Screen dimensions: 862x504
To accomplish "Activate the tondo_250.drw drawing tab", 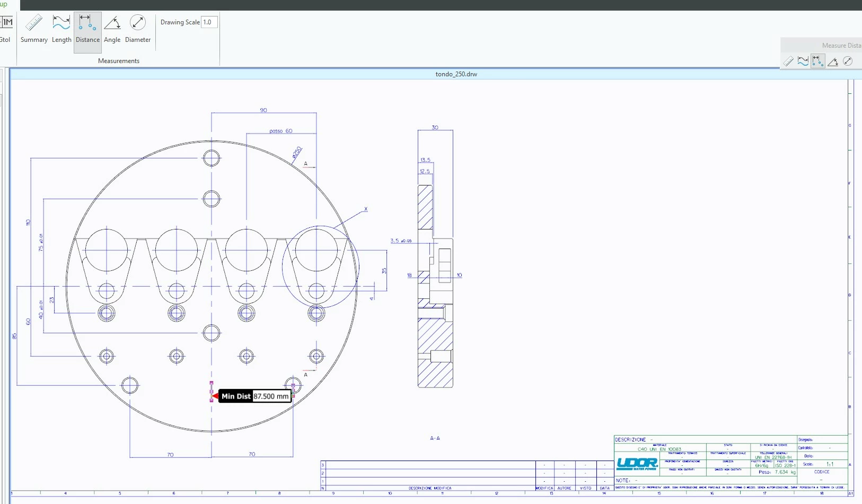I will 456,74.
